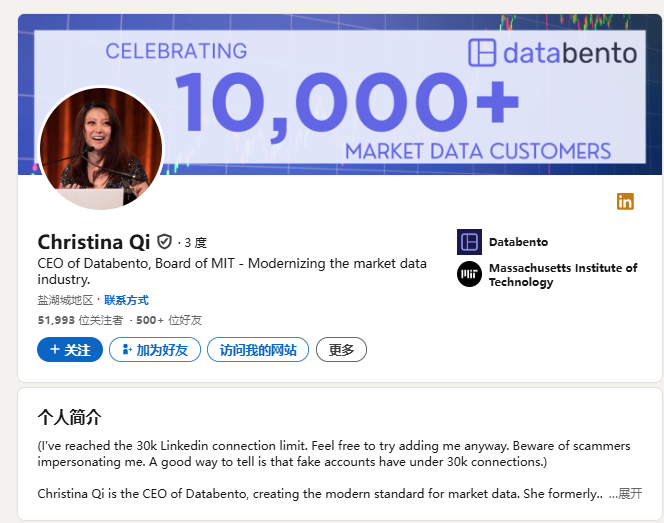Open the Databento cover banner image
664x523 pixels.
tap(340, 94)
